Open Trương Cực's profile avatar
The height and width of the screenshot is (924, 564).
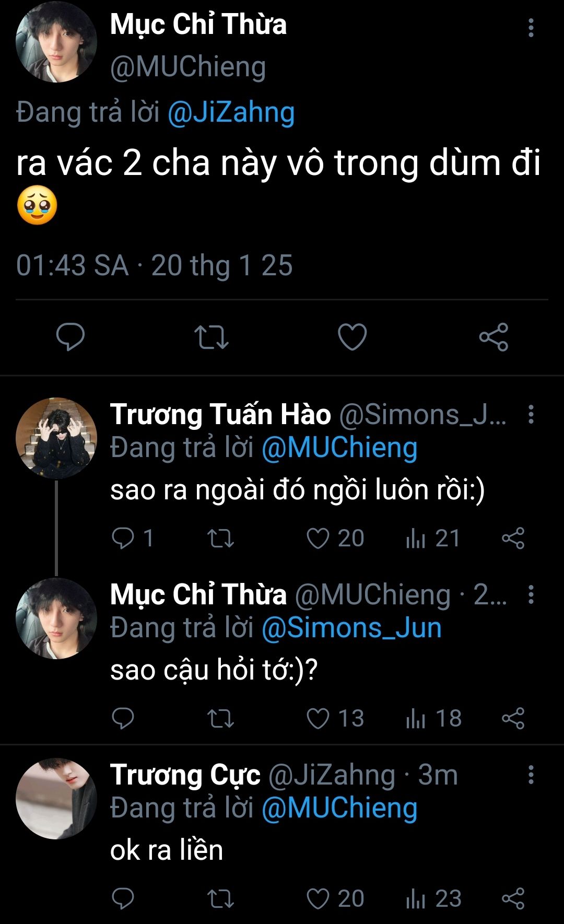pyautogui.click(x=56, y=799)
